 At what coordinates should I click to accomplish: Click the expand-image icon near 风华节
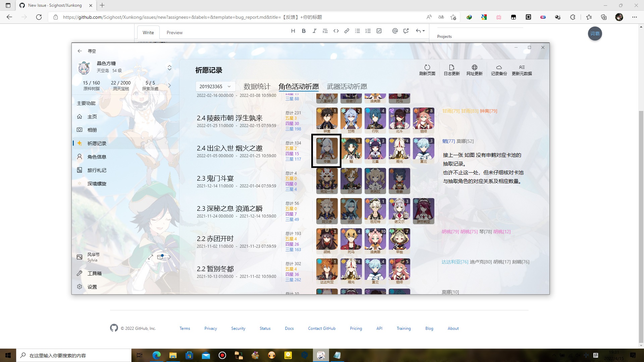click(x=151, y=257)
